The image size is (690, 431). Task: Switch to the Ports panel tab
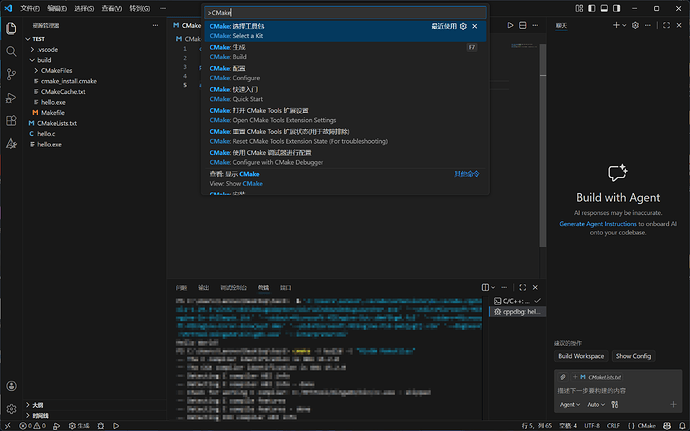coord(286,287)
